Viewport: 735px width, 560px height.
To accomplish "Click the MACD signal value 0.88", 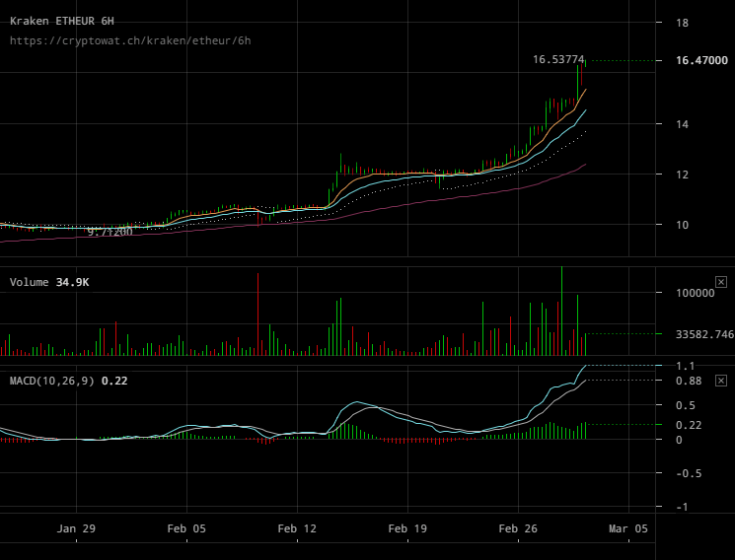I will click(x=689, y=381).
